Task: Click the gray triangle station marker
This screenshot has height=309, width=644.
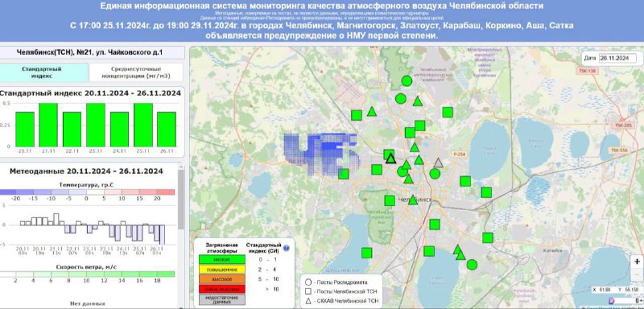Action: (439, 163)
